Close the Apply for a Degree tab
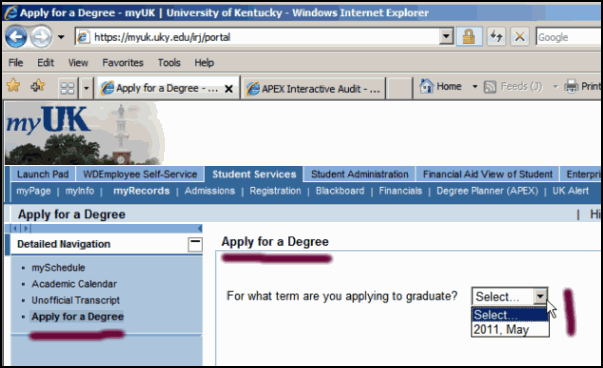This screenshot has width=603, height=368. (228, 89)
